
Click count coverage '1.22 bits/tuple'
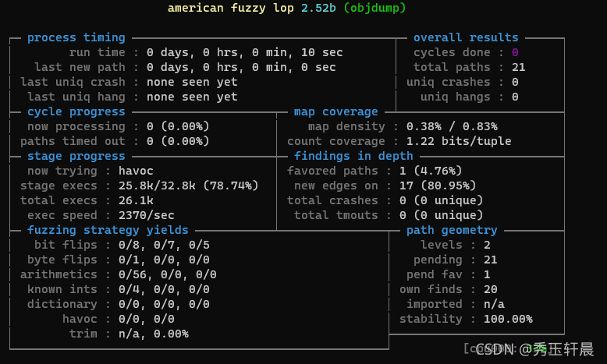pos(459,141)
